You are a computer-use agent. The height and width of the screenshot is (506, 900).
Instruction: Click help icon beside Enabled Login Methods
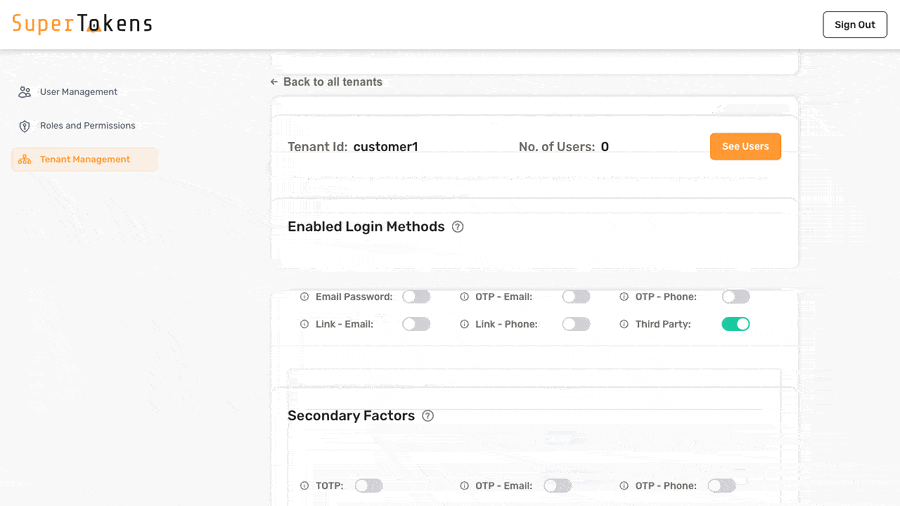(458, 227)
